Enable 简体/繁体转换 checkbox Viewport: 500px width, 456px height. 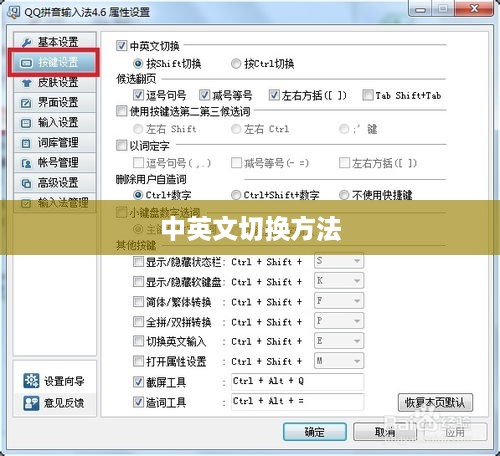pyautogui.click(x=138, y=302)
